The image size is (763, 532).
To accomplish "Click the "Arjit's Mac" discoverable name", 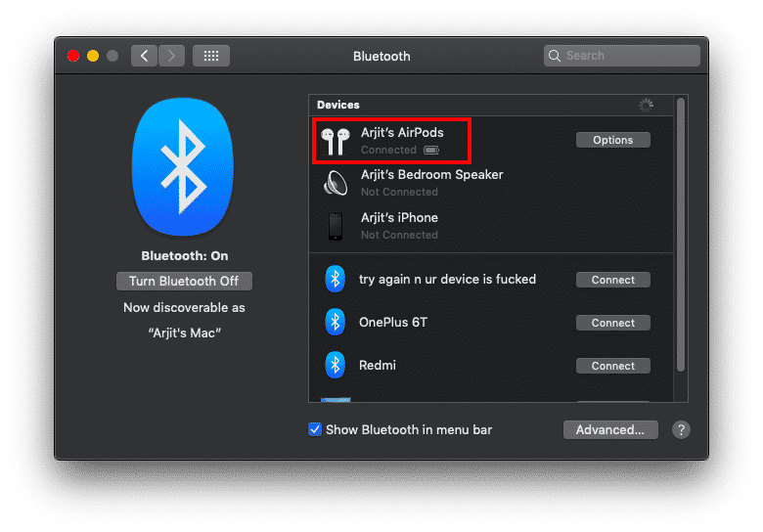I will tap(185, 333).
